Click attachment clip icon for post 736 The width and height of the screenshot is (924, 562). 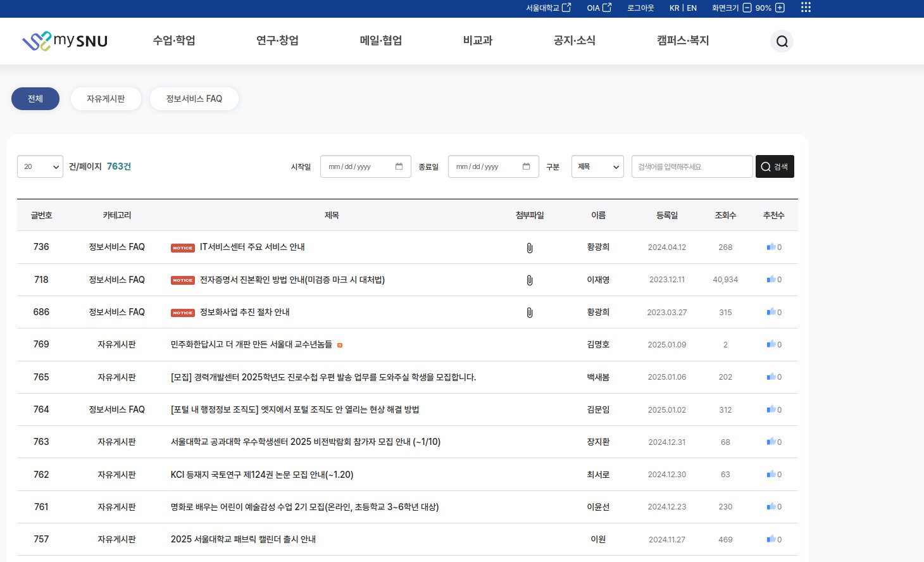coord(530,248)
